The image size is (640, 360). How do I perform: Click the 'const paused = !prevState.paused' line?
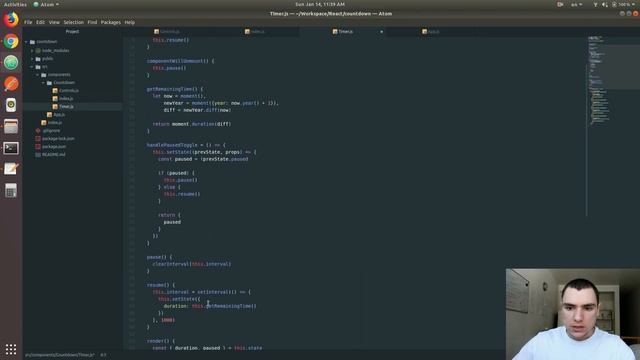click(203, 159)
